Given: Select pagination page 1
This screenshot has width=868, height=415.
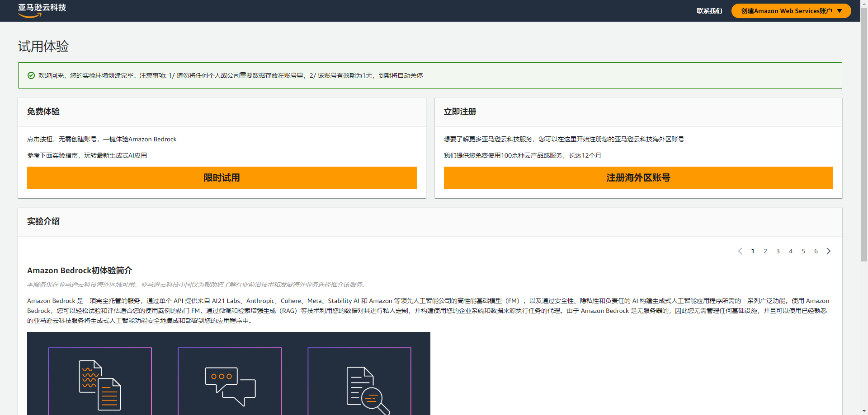Looking at the screenshot, I should tap(753, 251).
